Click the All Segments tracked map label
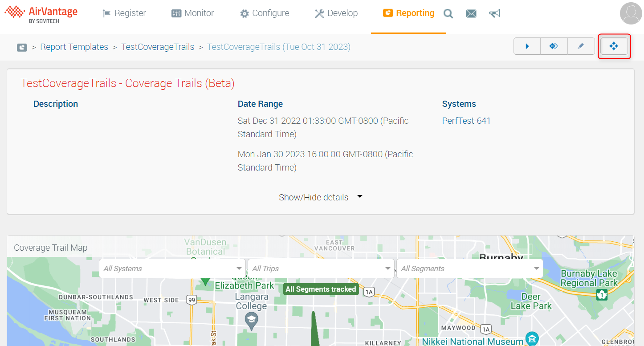This screenshot has height=346, width=644. click(321, 289)
